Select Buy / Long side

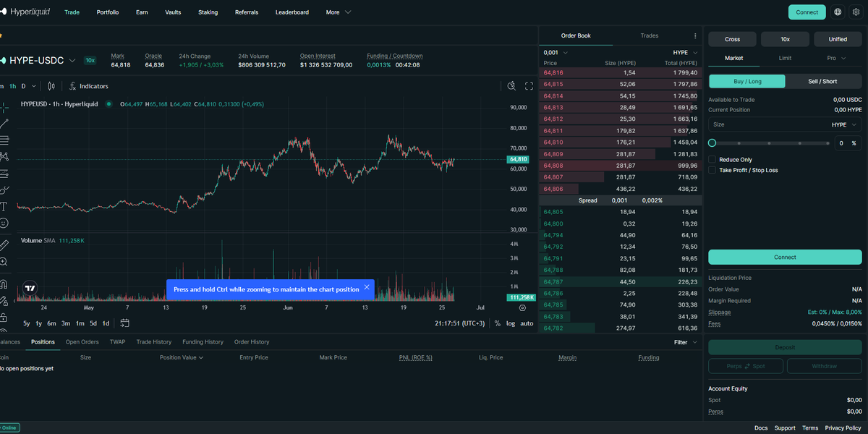click(747, 81)
